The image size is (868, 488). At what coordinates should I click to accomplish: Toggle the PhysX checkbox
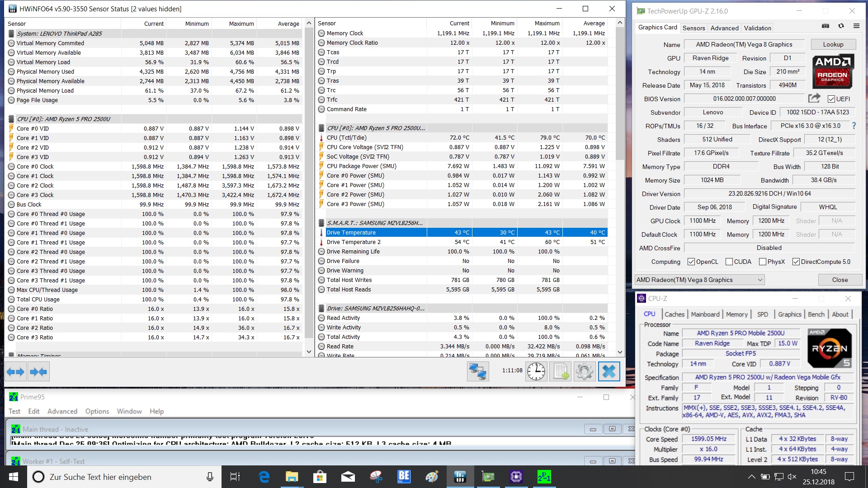[x=763, y=262]
